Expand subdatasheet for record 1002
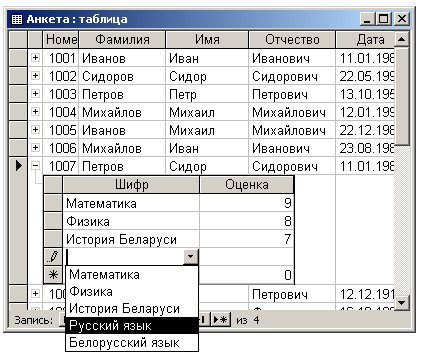The image size is (422, 360). pyautogui.click(x=35, y=76)
